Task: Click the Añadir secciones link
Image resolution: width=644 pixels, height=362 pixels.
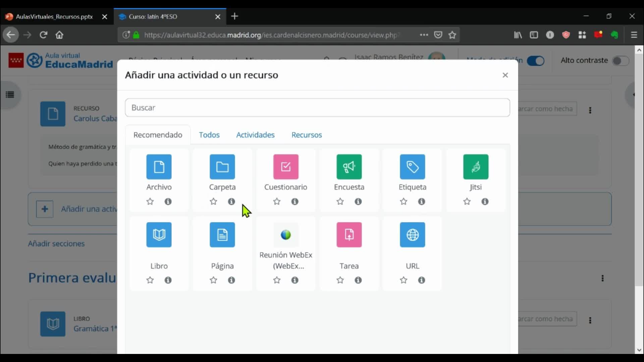Action: coord(56,244)
